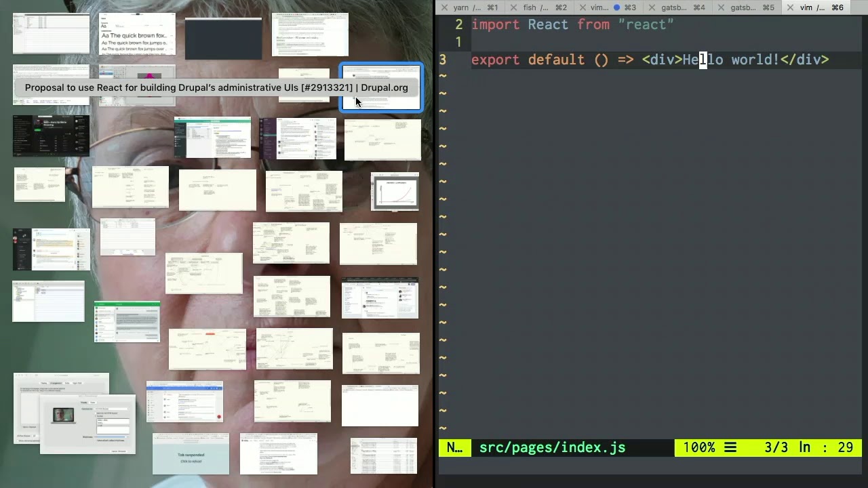The image size is (868, 488).
Task: Open the font preview 'quick brown fox' window
Action: [137, 34]
